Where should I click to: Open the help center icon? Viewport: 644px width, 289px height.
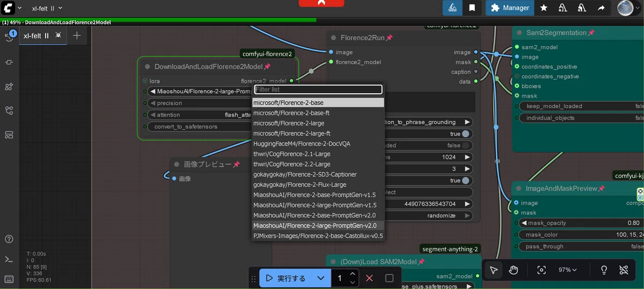tap(9, 239)
